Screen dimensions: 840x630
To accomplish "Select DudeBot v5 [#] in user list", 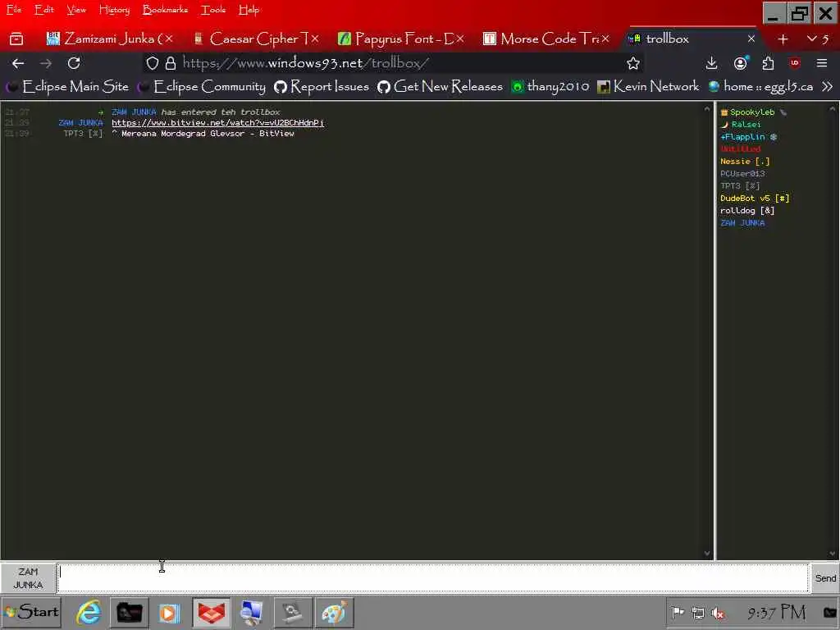I will click(x=755, y=199).
